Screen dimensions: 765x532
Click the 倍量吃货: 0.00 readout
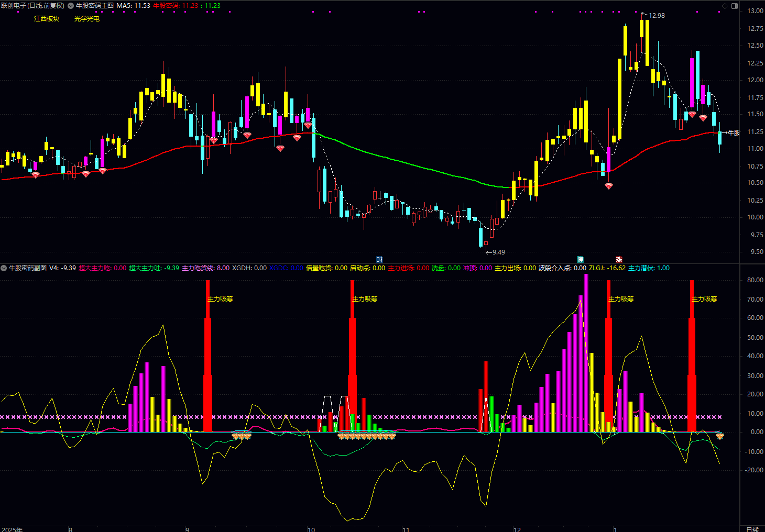pyautogui.click(x=326, y=268)
